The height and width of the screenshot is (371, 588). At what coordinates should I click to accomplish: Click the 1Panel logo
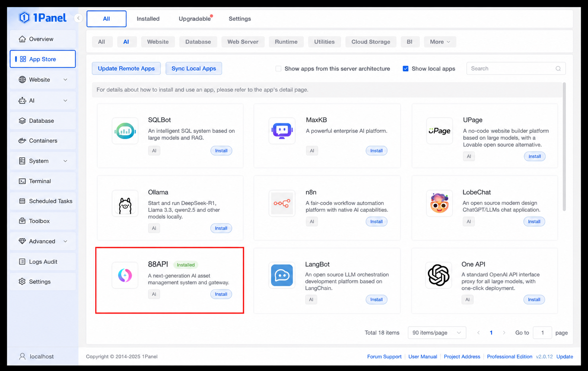click(42, 18)
